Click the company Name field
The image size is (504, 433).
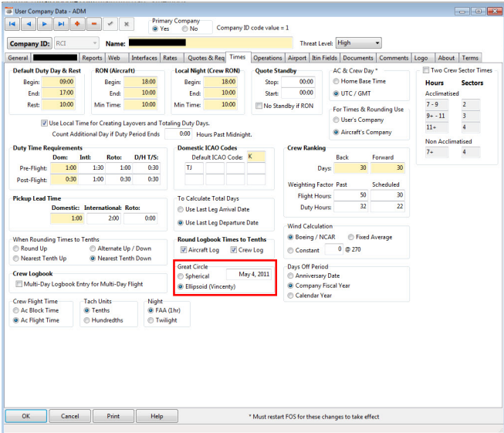pos(211,42)
